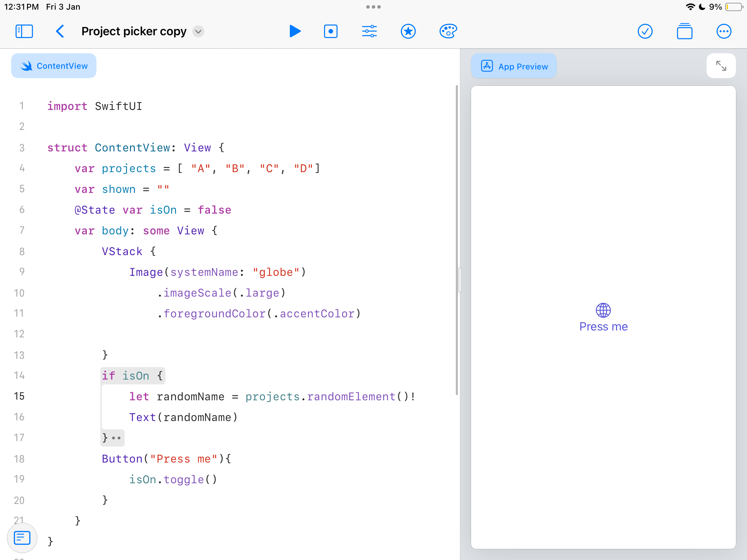
Task: Expand collapsed code dots on line 17
Action: click(117, 438)
